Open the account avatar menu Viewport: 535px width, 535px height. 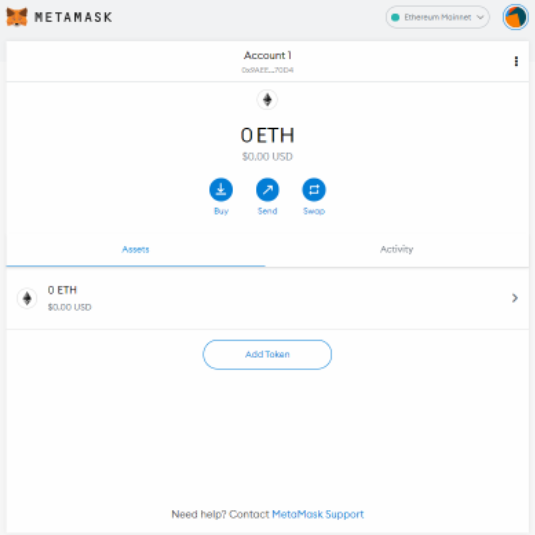point(515,17)
